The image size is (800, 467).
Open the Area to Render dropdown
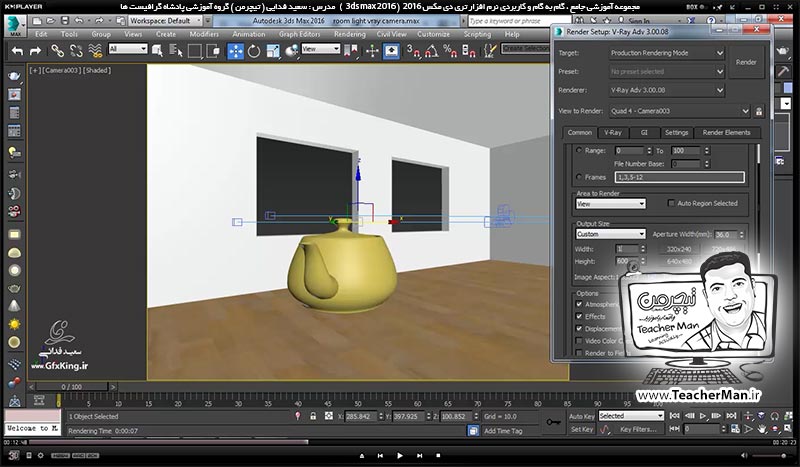(x=610, y=204)
